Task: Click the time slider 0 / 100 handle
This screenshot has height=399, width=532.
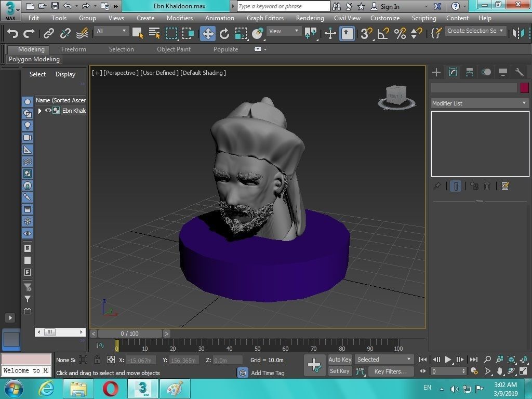Action: coord(129,334)
